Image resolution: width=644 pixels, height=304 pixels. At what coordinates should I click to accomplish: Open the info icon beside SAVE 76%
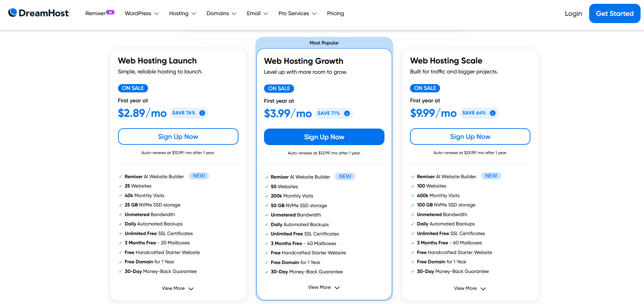[x=202, y=113]
